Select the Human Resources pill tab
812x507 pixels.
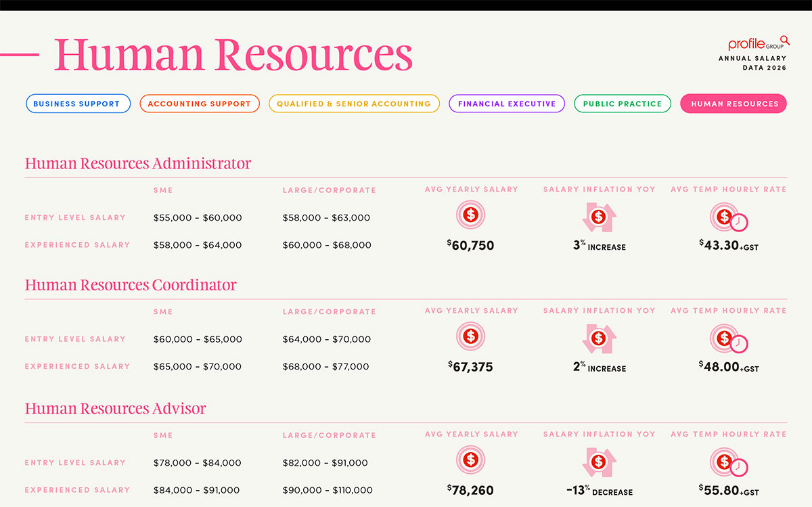tap(734, 104)
